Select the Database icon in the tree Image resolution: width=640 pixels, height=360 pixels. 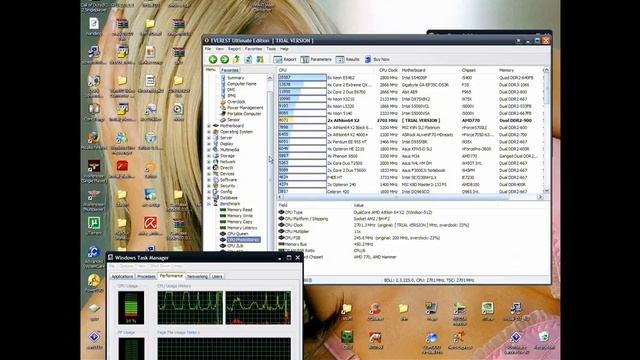click(216, 198)
